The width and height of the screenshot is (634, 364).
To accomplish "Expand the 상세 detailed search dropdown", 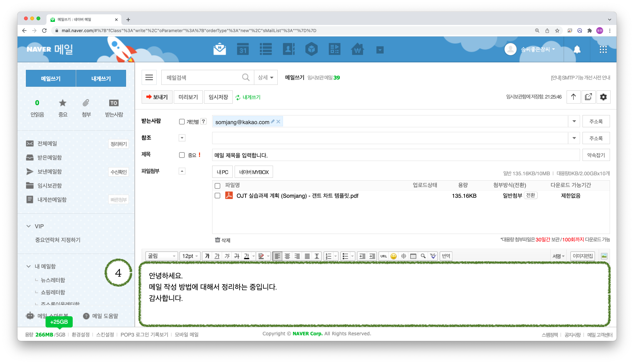I will click(266, 77).
